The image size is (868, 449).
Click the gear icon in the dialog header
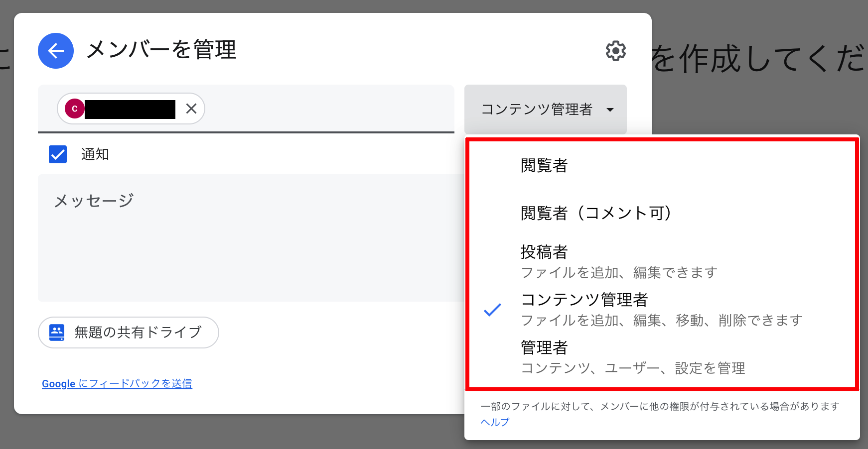click(616, 50)
